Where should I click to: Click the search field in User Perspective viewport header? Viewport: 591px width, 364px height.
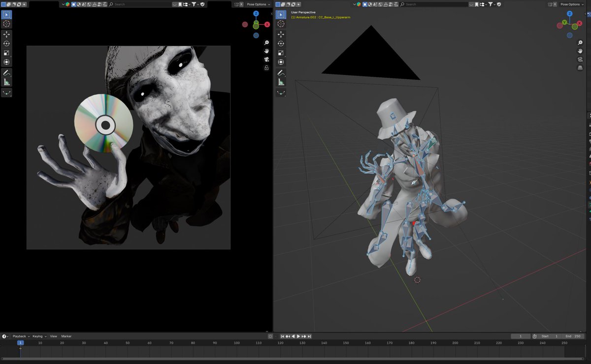point(434,4)
